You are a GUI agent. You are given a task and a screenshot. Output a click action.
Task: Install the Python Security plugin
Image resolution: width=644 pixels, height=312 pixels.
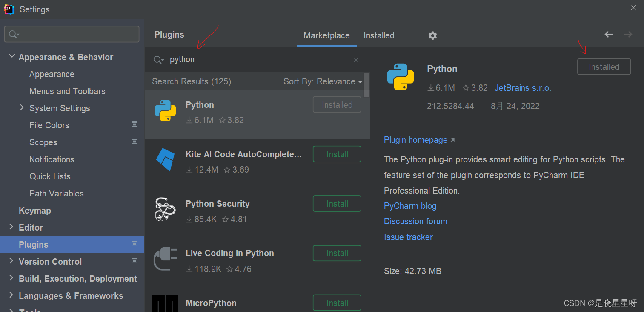tap(337, 203)
